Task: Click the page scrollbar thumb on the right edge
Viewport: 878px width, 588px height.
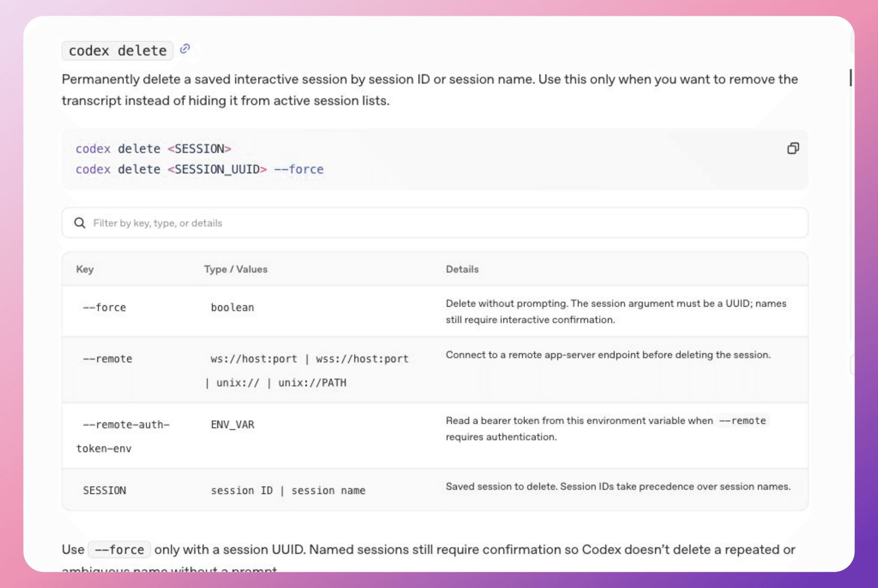Action: tap(851, 78)
